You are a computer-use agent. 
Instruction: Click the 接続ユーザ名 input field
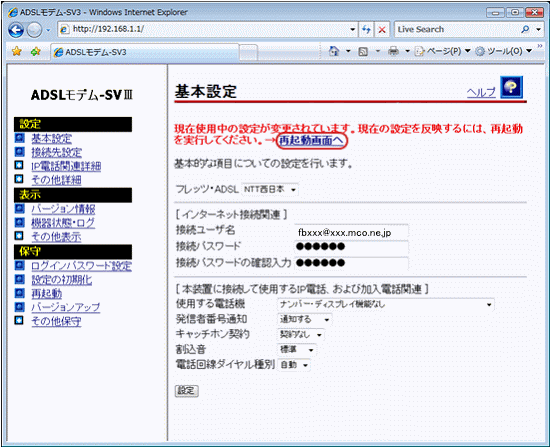tap(351, 232)
